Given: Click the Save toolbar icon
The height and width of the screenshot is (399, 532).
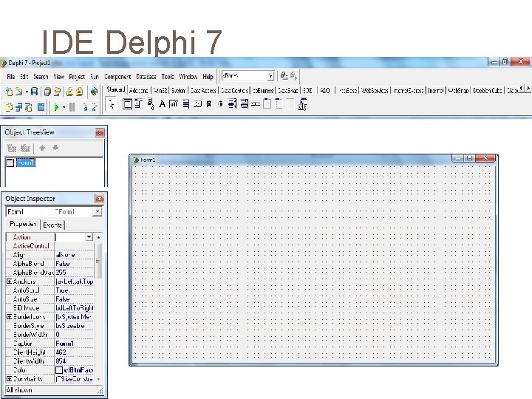Looking at the screenshot, I should (34, 92).
